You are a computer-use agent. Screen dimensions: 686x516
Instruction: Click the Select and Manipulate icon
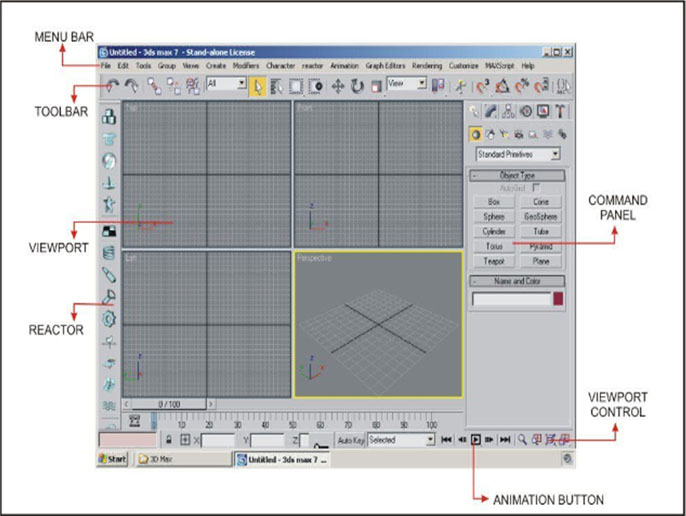click(460, 86)
